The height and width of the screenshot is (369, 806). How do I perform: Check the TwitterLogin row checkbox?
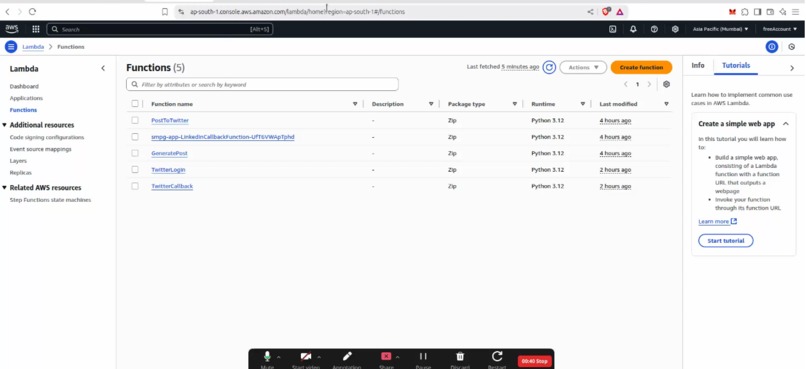point(135,170)
